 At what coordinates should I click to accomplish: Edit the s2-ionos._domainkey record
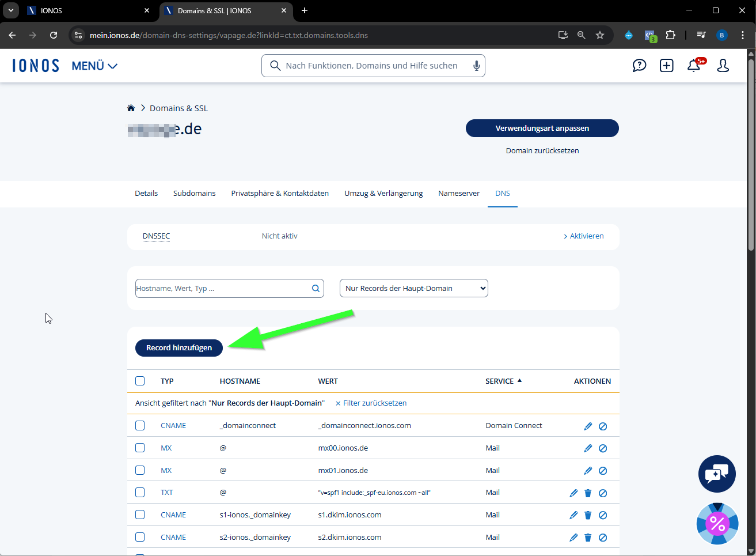[x=573, y=538]
